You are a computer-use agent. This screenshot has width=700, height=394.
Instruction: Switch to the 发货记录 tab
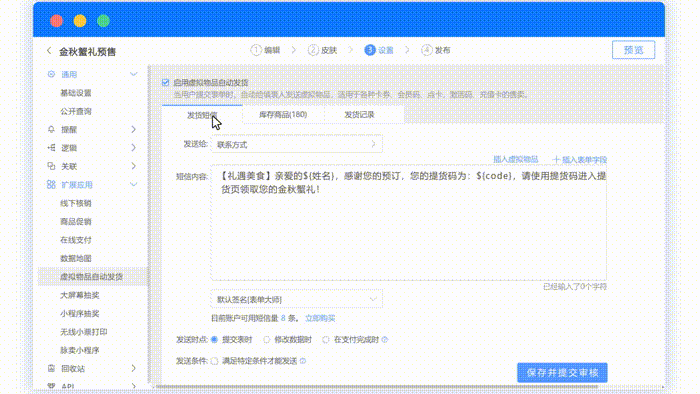click(x=359, y=115)
